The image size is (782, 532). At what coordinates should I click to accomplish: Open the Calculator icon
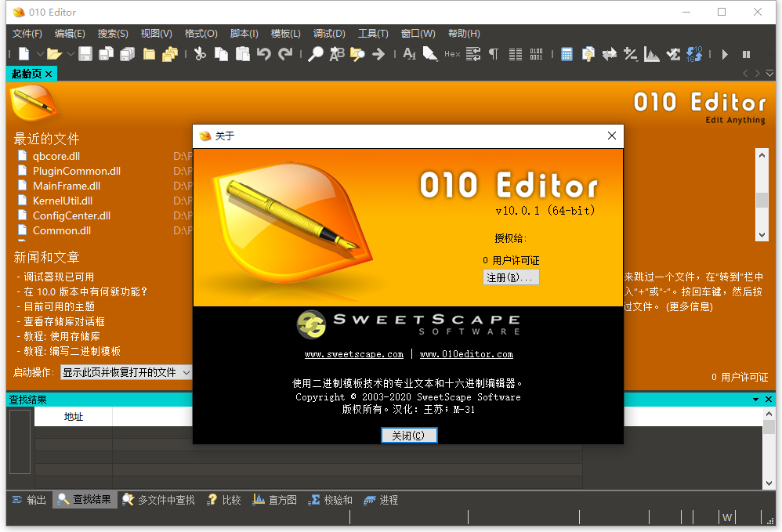point(567,54)
